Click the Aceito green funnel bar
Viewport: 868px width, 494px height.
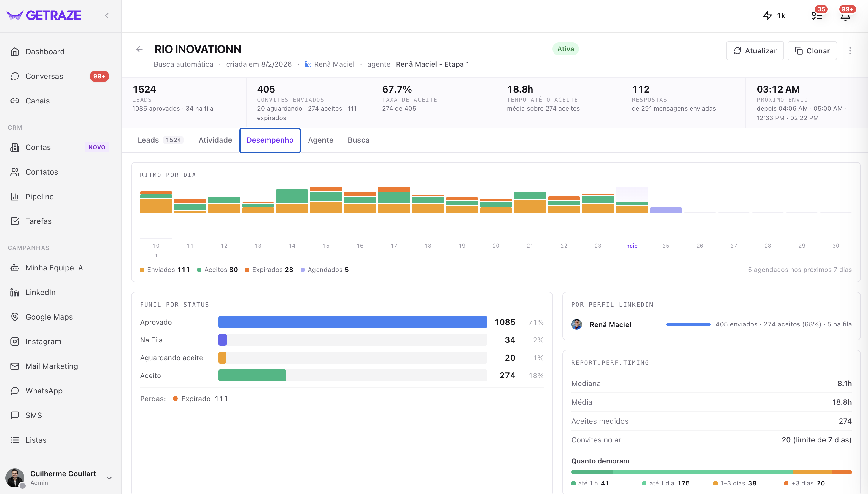pos(252,376)
